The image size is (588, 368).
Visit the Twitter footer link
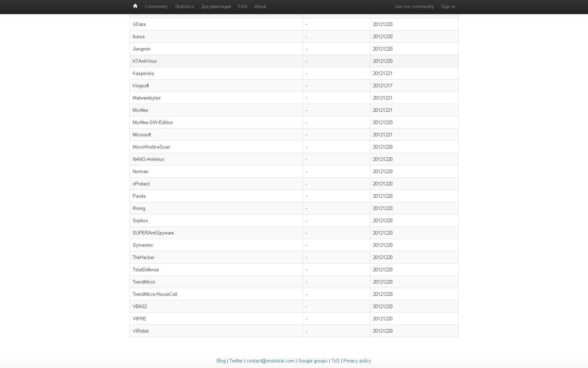click(x=236, y=361)
